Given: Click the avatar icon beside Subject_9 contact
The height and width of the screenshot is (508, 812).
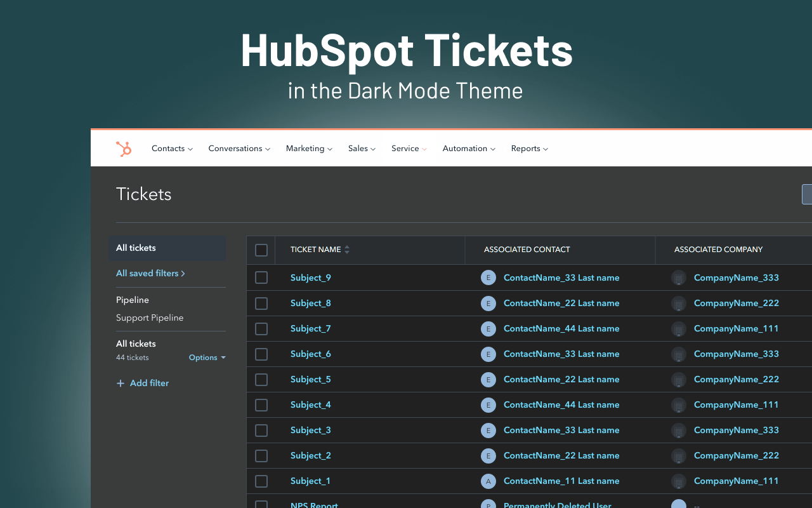Looking at the screenshot, I should [488, 277].
